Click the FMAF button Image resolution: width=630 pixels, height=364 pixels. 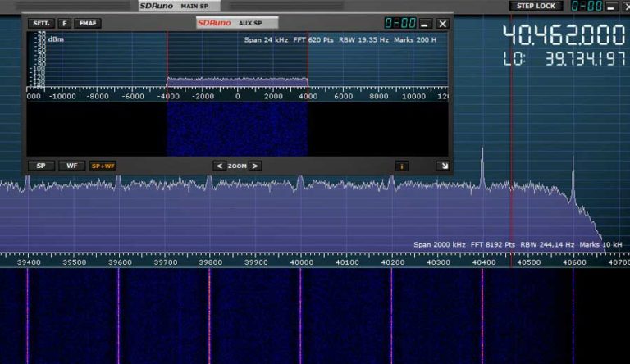(88, 23)
